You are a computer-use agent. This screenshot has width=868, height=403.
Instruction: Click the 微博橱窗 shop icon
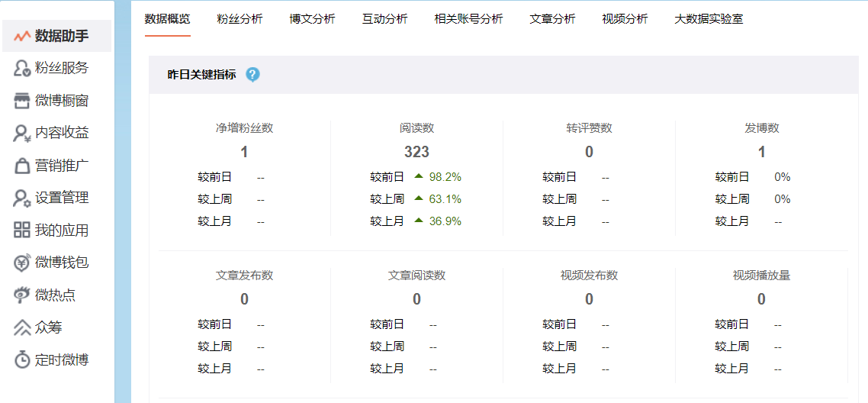click(x=22, y=101)
